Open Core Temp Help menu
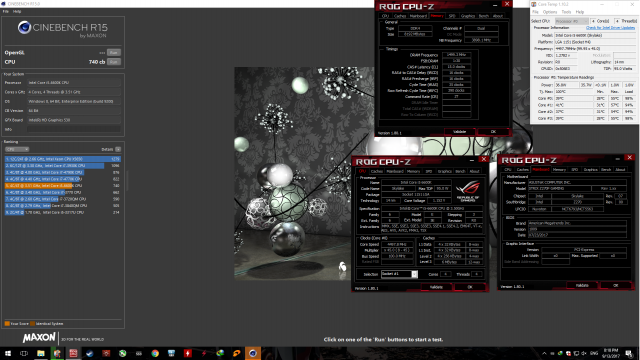 [x=580, y=12]
